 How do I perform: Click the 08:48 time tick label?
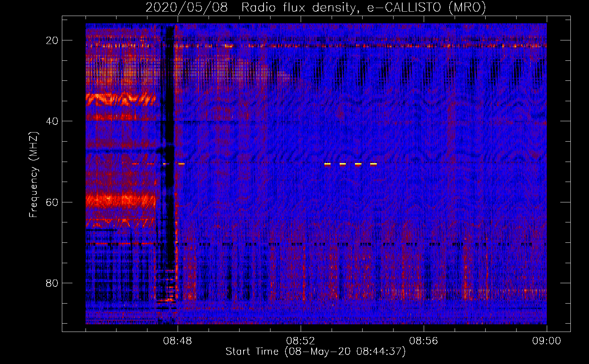(x=178, y=341)
